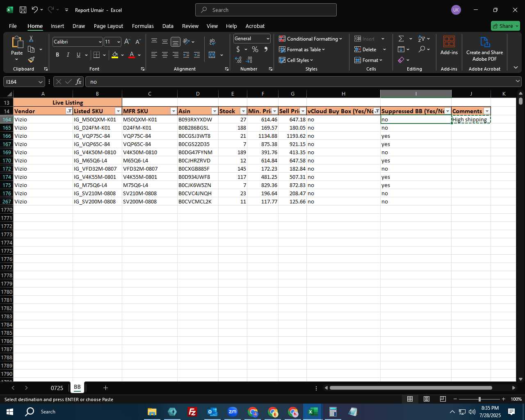Click the Increase Indent icon

[197, 55]
